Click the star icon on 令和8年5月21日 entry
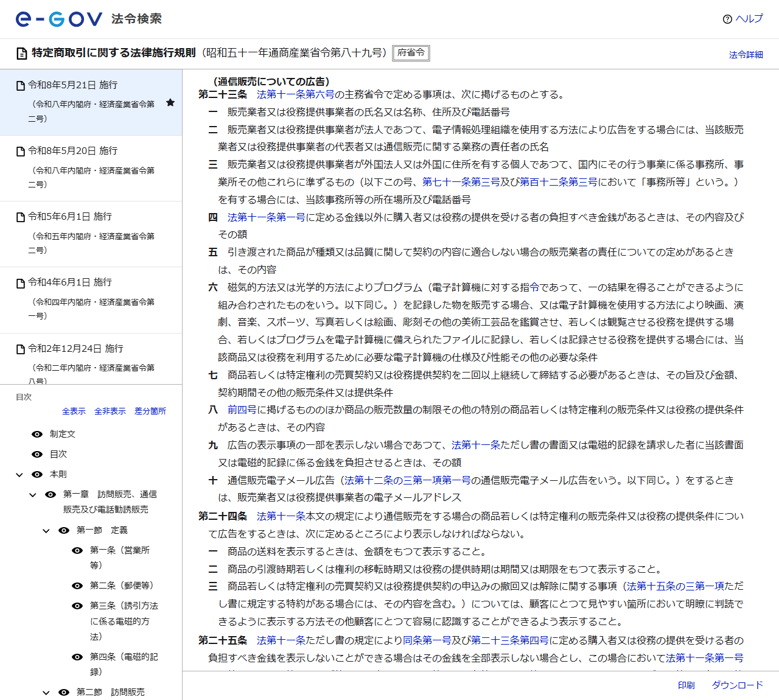The image size is (779, 700). (170, 103)
